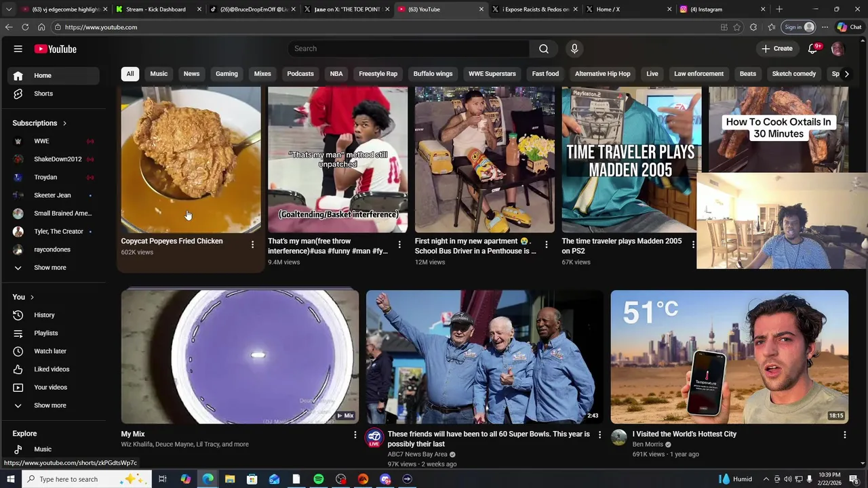Open options for World's Hottest City video

(x=844, y=434)
